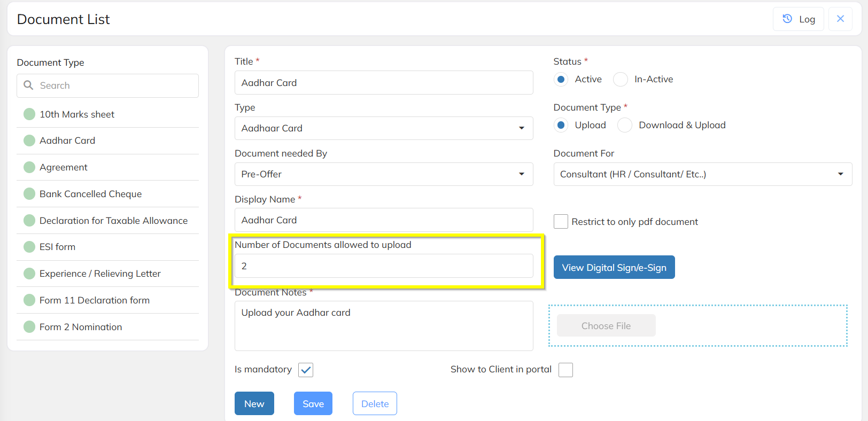Open Declaration for Taxable Allowance entry
This screenshot has width=868, height=421.
113,221
